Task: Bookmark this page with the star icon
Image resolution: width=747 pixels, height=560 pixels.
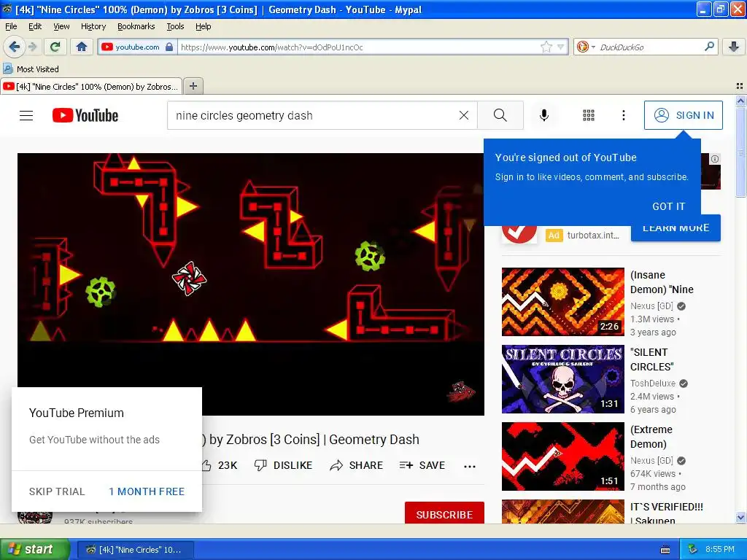Action: 546,47
